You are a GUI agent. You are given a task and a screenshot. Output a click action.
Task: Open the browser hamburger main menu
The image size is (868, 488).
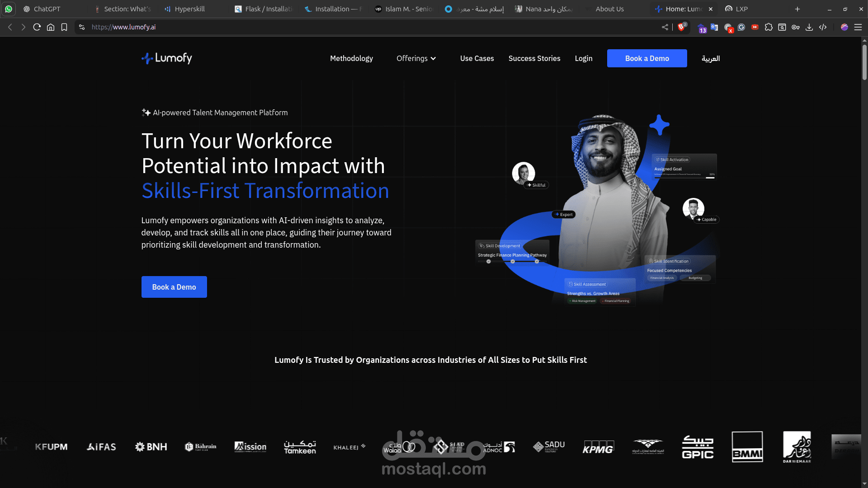858,27
